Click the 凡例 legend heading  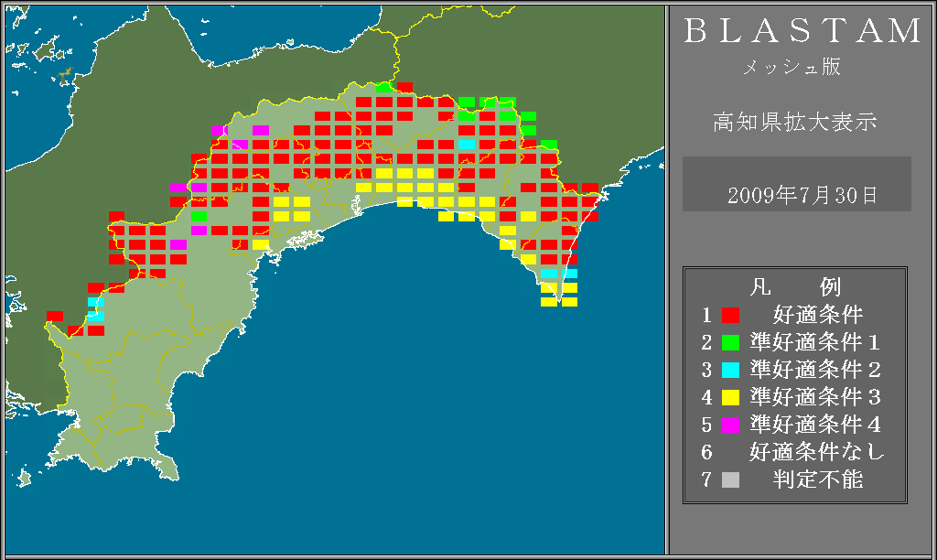pyautogui.click(x=795, y=287)
